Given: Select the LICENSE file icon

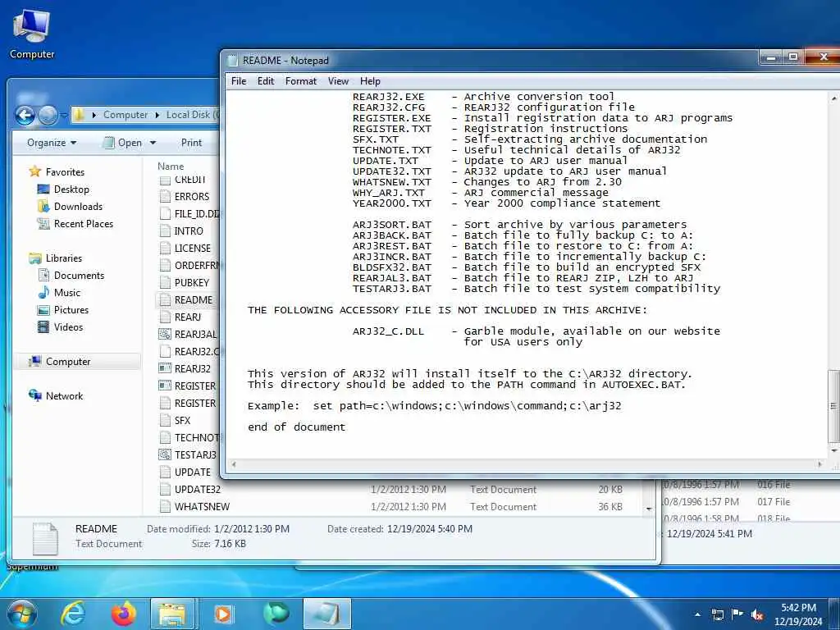Looking at the screenshot, I should click(x=166, y=248).
